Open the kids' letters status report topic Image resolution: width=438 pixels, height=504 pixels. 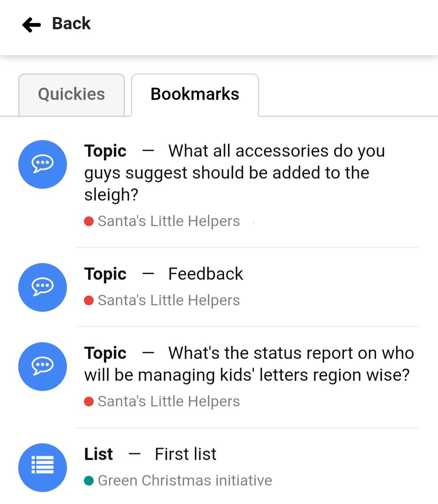[249, 364]
